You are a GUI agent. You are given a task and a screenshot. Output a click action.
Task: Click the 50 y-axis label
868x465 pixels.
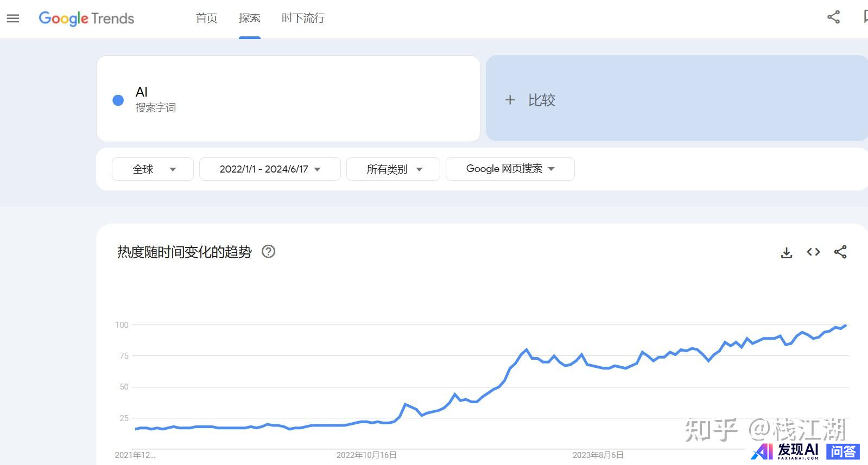pyautogui.click(x=124, y=387)
